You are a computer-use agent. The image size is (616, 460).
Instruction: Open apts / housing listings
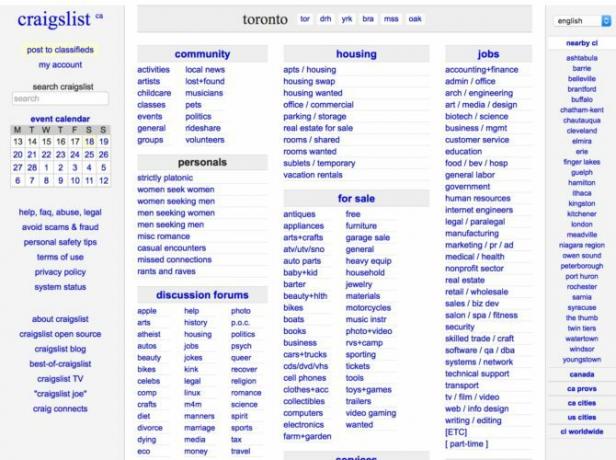(x=310, y=70)
